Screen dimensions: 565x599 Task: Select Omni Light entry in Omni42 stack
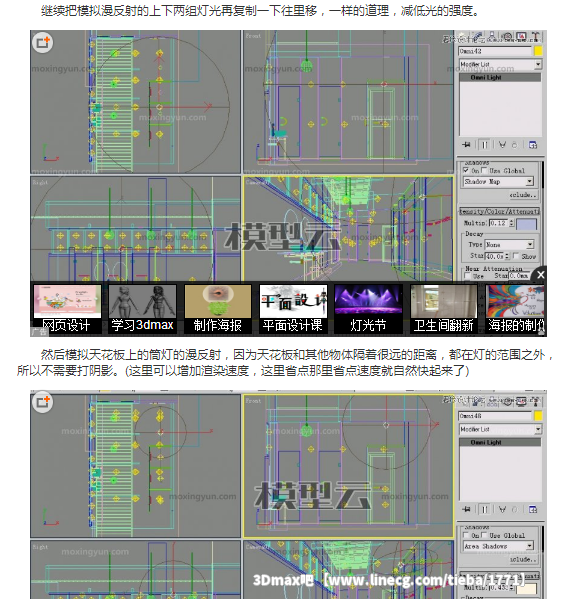pos(500,77)
